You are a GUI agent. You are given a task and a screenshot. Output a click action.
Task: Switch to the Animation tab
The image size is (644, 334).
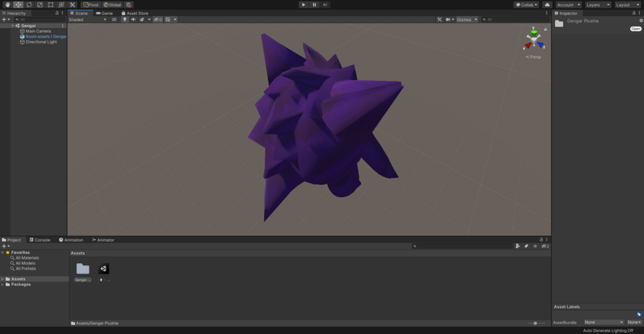[x=71, y=240]
